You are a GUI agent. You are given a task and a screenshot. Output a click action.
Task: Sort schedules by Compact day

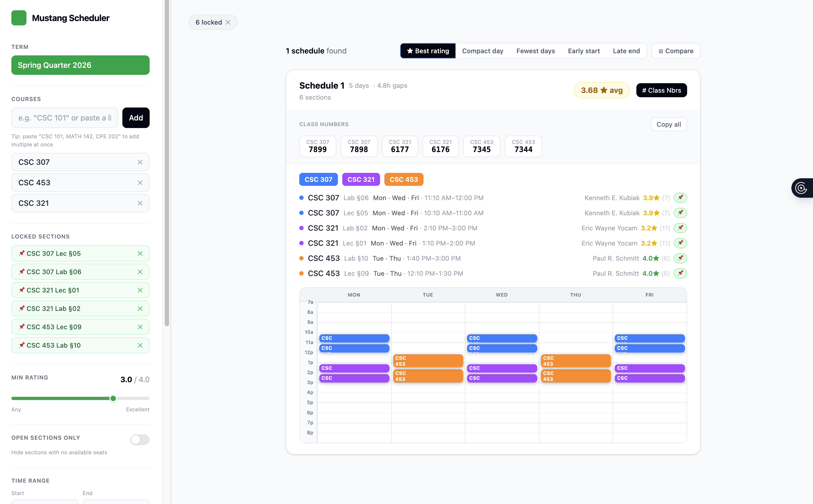click(x=482, y=51)
